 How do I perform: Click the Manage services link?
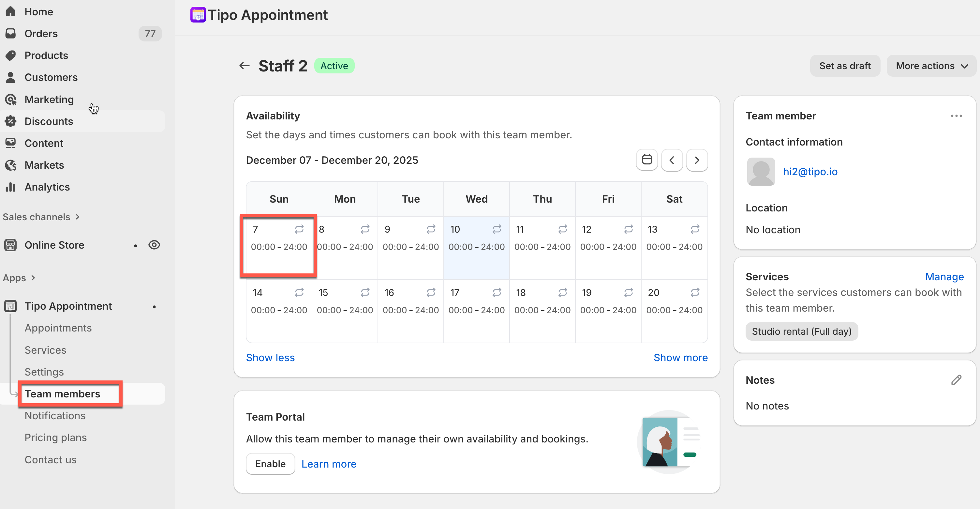tap(944, 276)
